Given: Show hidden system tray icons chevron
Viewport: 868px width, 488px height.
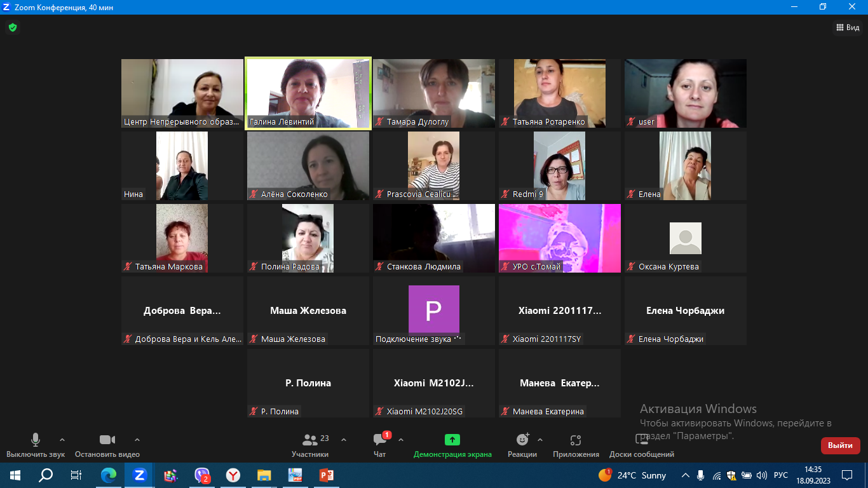Looking at the screenshot, I should (685, 475).
